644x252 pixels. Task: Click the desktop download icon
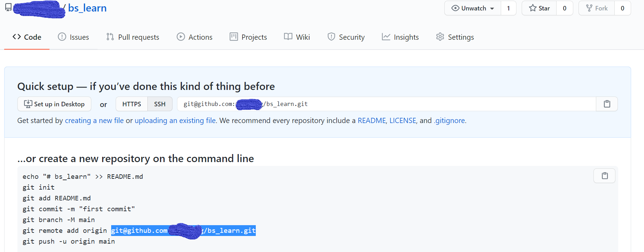(28, 104)
